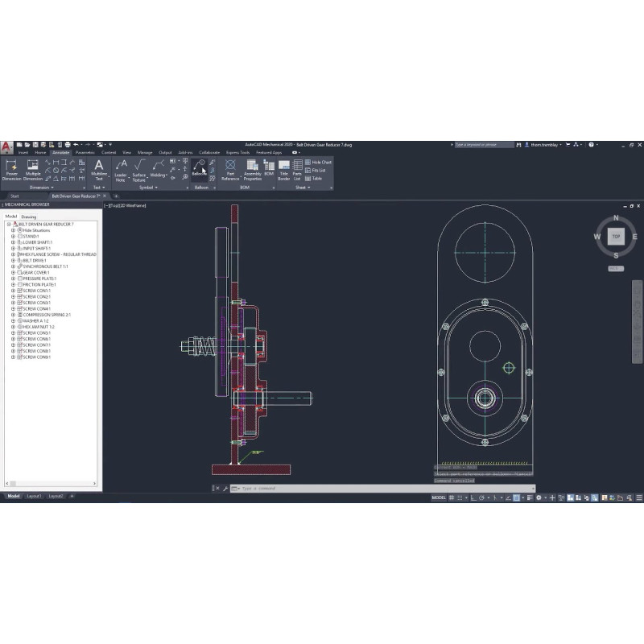
Task: Open the Parametric ribbon tab
Action: pyautogui.click(x=85, y=152)
